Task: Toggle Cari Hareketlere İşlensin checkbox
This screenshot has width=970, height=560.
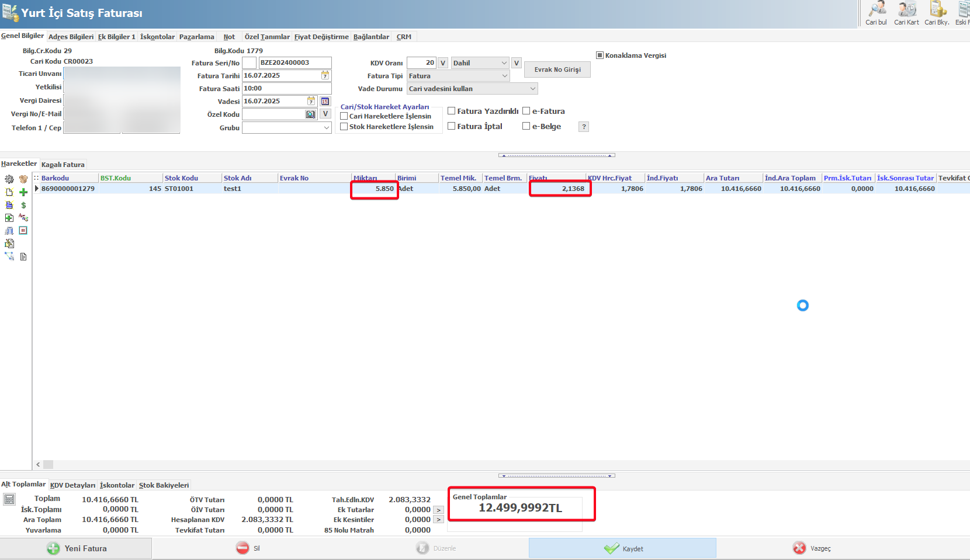Action: click(x=344, y=116)
